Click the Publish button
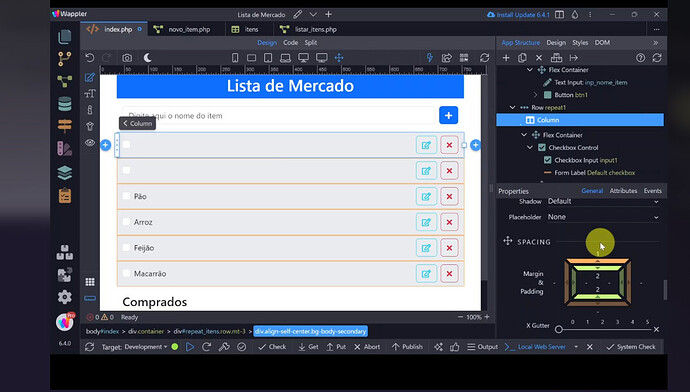The height and width of the screenshot is (392, 690). click(407, 347)
